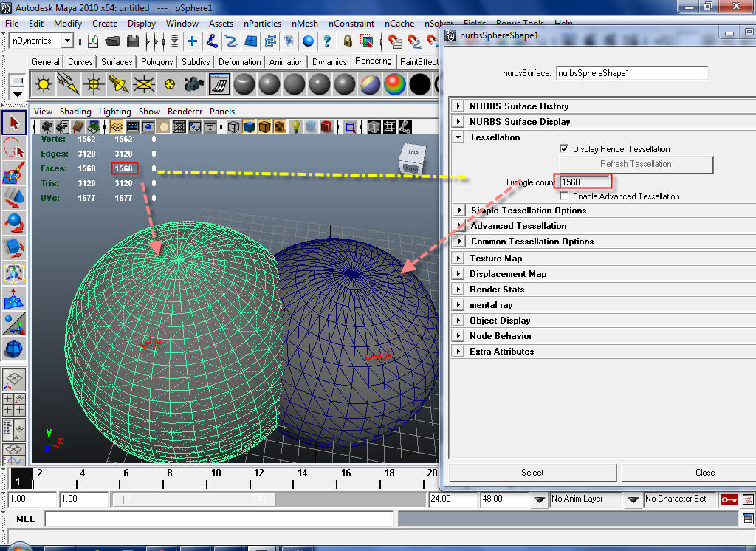Activate the Select tool arrow in the toolbox
This screenshot has height=551, width=756.
pos(14,123)
